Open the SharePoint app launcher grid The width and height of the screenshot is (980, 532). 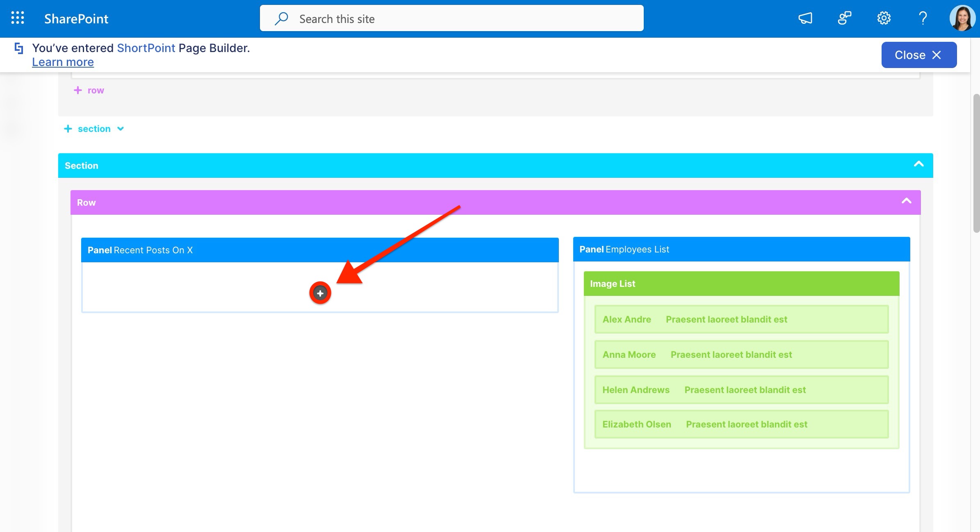tap(17, 18)
